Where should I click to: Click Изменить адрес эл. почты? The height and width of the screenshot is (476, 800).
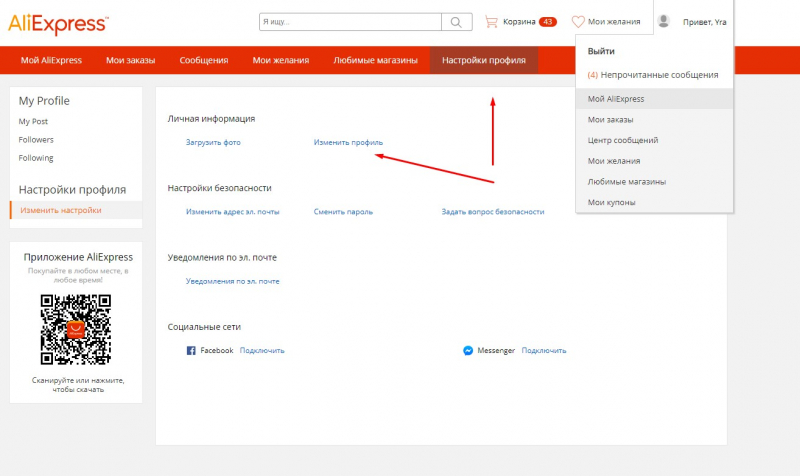[232, 212]
